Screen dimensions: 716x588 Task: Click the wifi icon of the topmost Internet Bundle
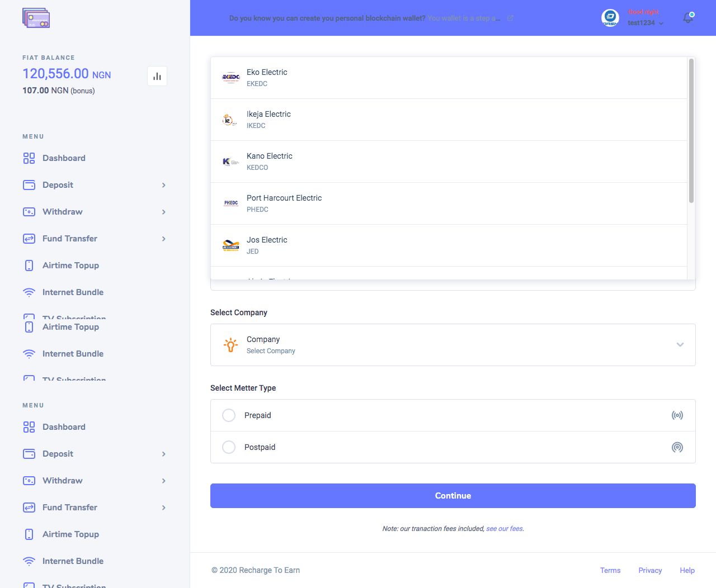click(29, 292)
